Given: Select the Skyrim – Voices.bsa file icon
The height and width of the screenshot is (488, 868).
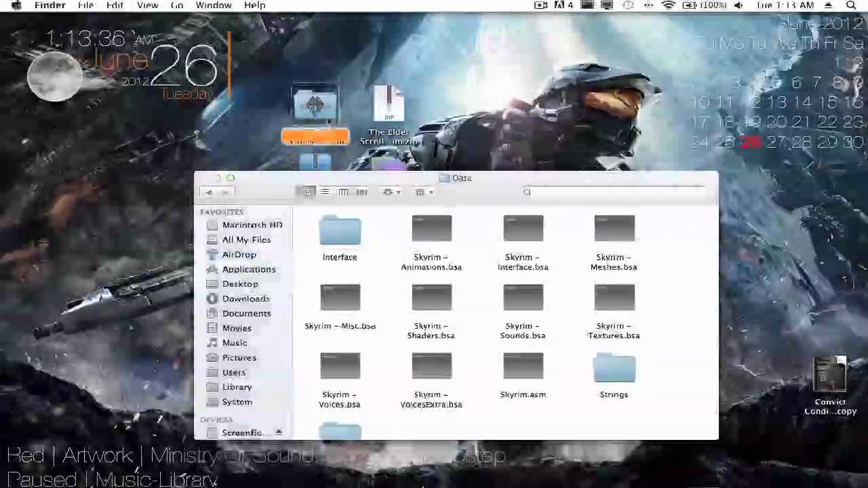Looking at the screenshot, I should pos(340,366).
